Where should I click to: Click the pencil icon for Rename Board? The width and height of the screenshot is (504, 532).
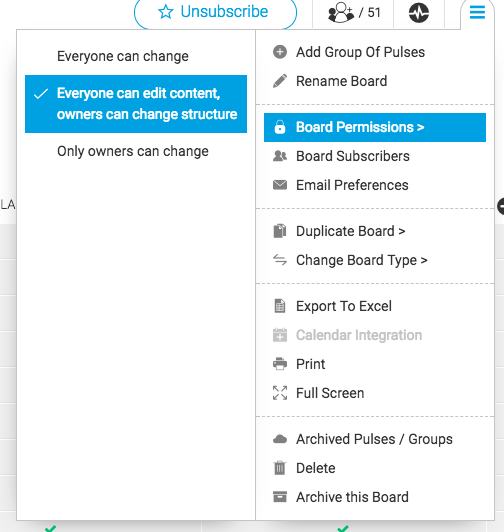coord(280,81)
